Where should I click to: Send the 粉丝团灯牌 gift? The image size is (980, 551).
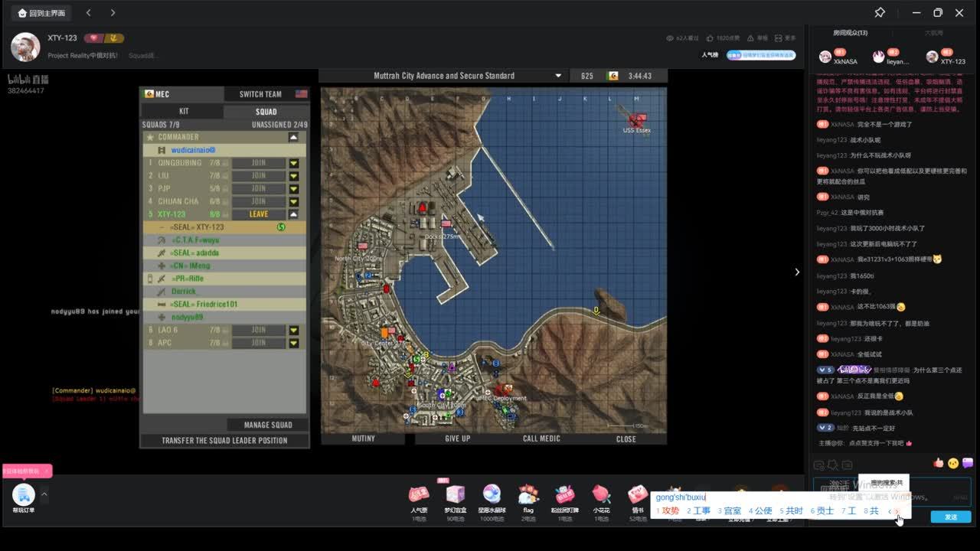(564, 501)
